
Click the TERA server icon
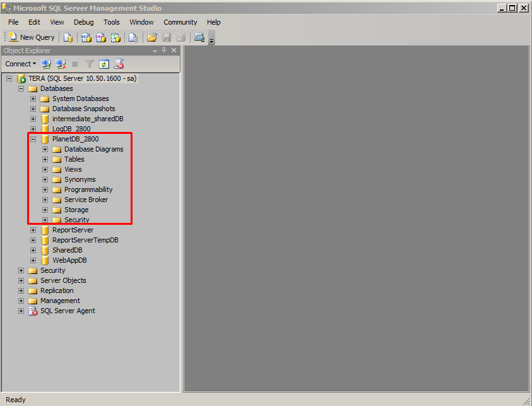(x=21, y=78)
